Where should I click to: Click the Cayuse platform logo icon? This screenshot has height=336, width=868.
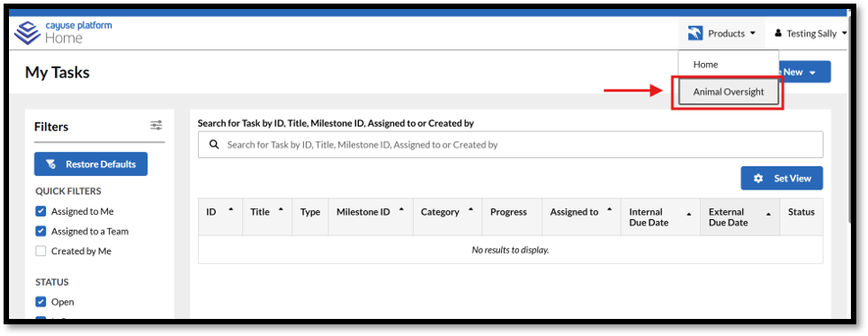click(27, 33)
